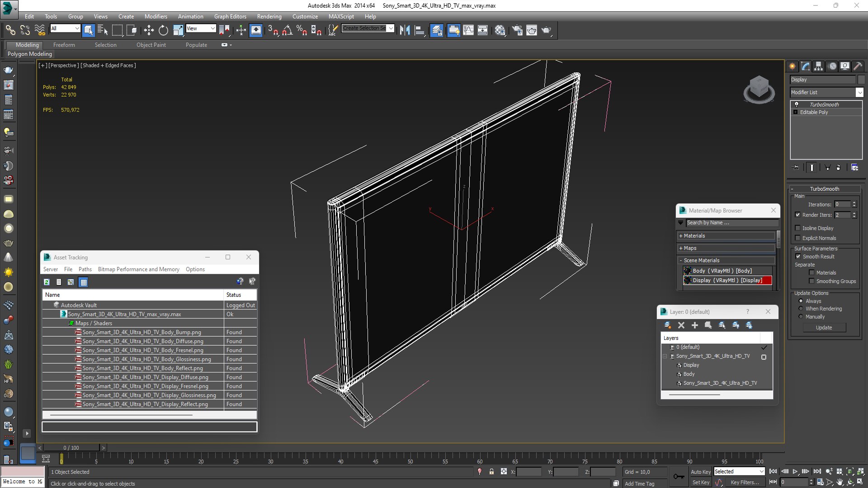Select the Scale tool in main toolbar

178,30
